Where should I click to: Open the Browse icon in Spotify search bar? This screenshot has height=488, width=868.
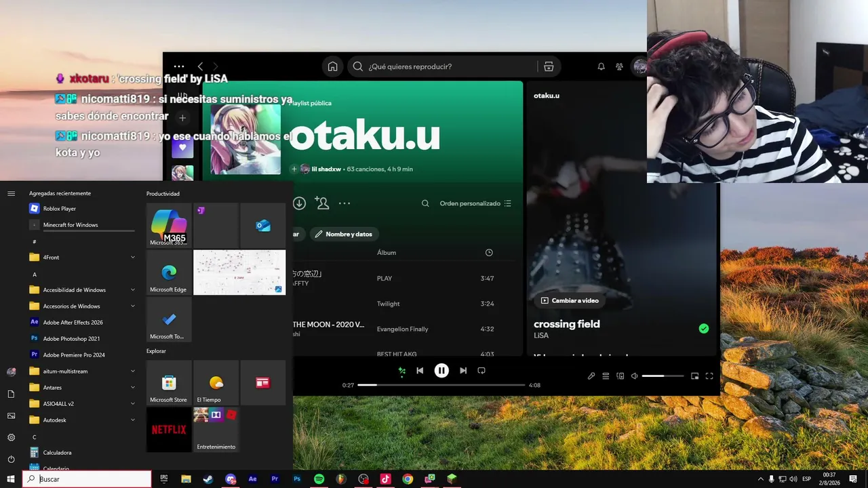[549, 66]
